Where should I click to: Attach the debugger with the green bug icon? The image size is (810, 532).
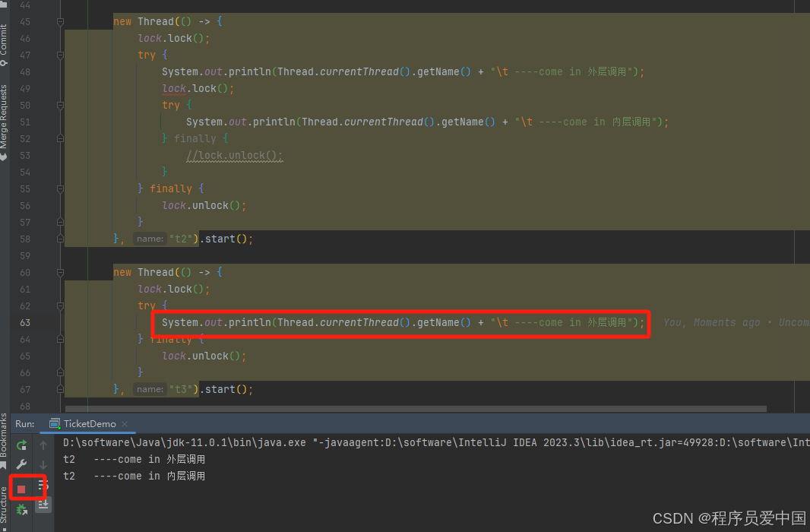coord(21,510)
